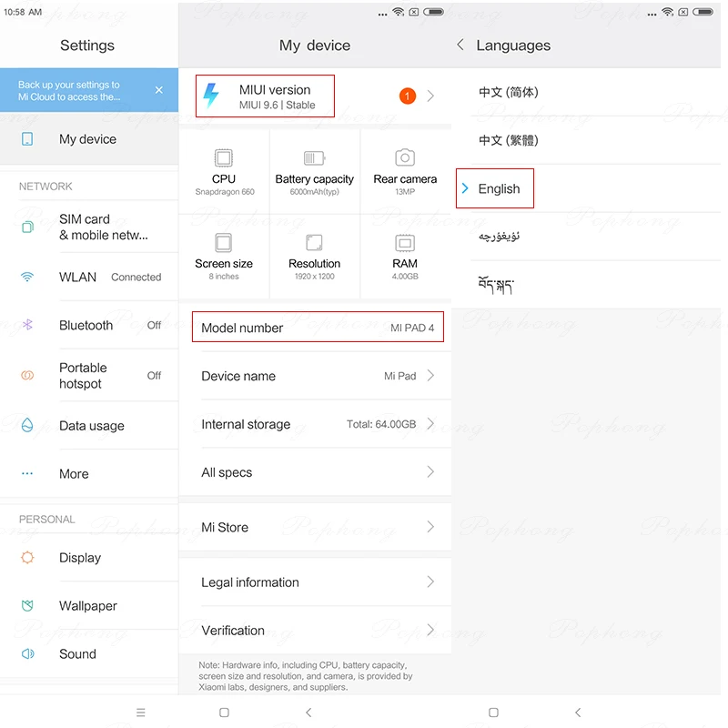The image size is (728, 728).
Task: Tap the Screen size icon
Action: point(223,242)
